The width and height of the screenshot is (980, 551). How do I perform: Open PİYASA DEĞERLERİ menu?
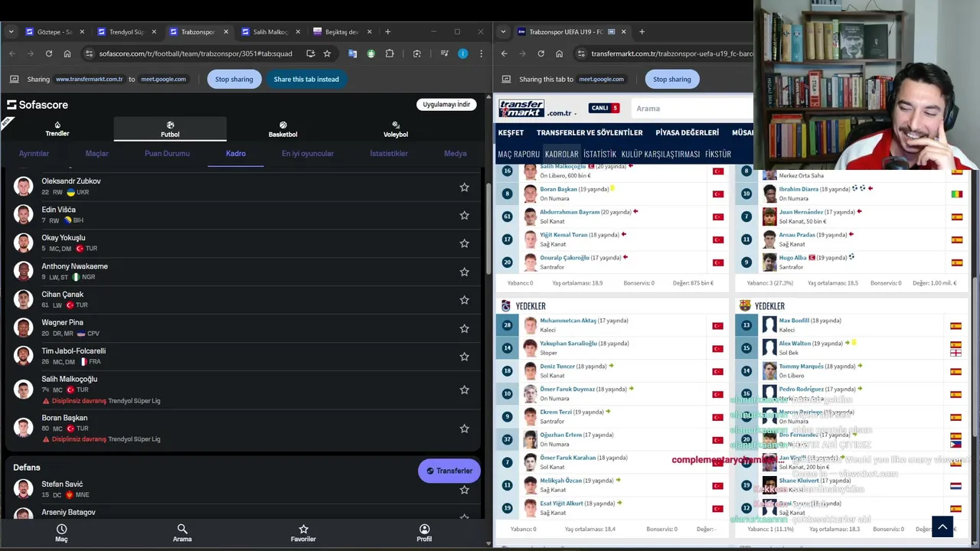[688, 132]
